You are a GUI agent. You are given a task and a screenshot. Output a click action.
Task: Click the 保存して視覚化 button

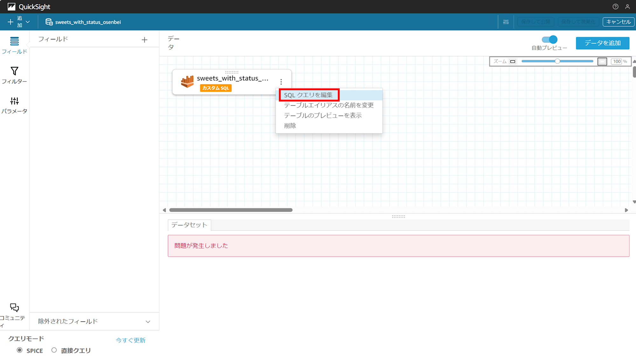[578, 22]
